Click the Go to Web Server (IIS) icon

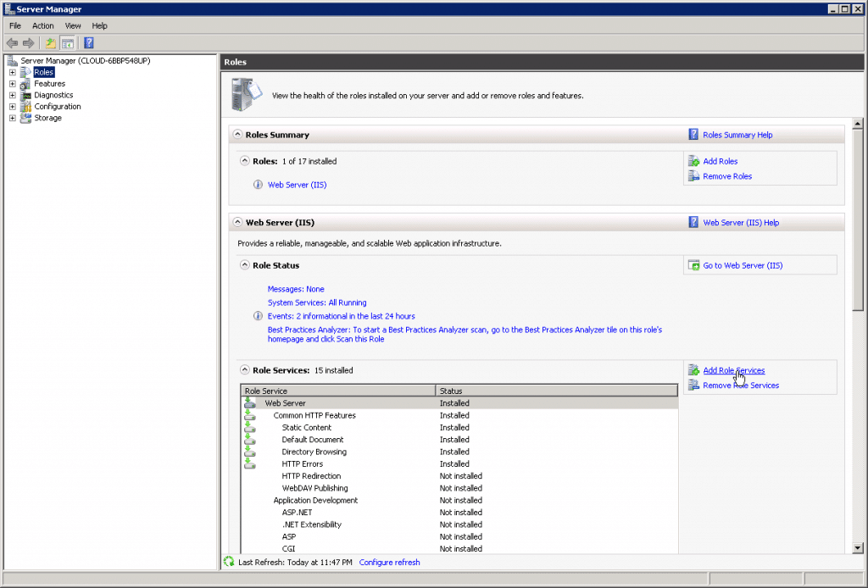pos(693,265)
